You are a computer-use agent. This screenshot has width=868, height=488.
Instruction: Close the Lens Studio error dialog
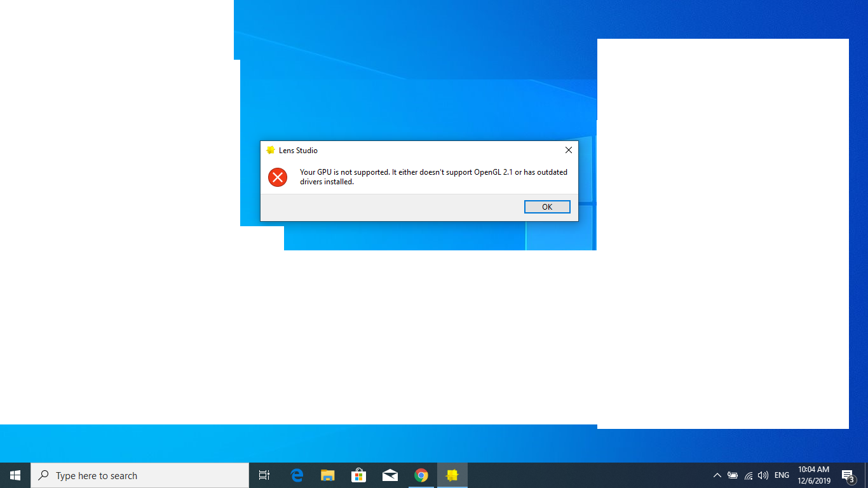pos(569,151)
